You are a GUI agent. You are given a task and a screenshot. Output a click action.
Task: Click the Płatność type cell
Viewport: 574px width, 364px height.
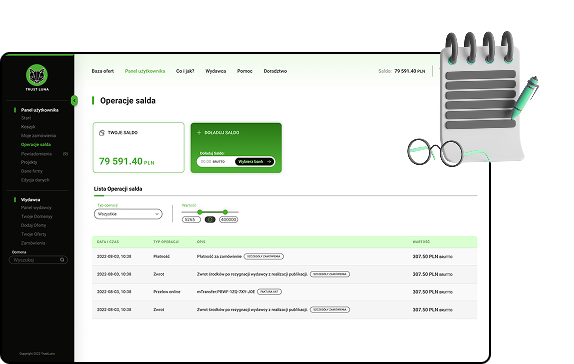tap(161, 256)
